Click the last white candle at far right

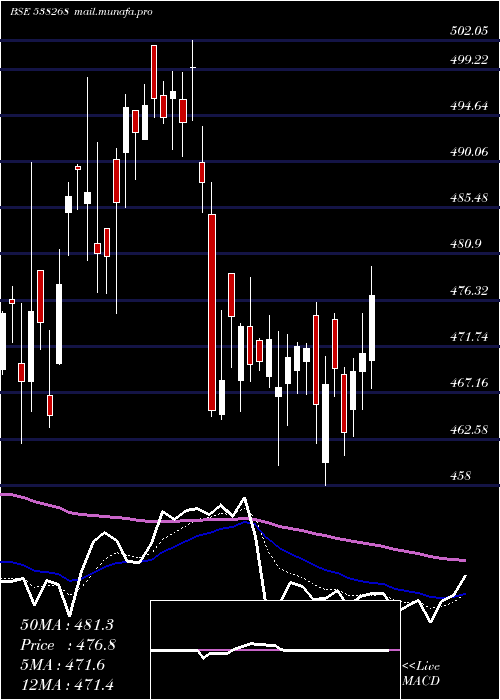click(371, 328)
